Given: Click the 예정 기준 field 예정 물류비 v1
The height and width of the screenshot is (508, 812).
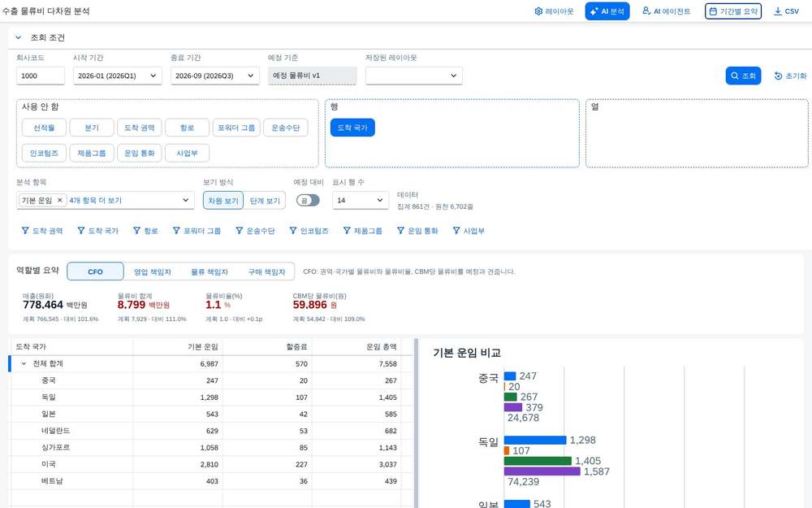Looking at the screenshot, I should click(x=313, y=76).
